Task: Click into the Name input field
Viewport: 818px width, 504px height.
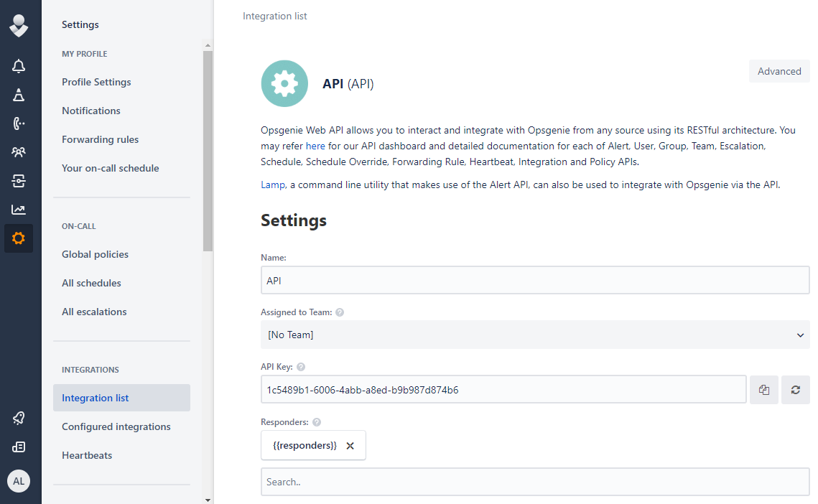Action: (x=535, y=280)
